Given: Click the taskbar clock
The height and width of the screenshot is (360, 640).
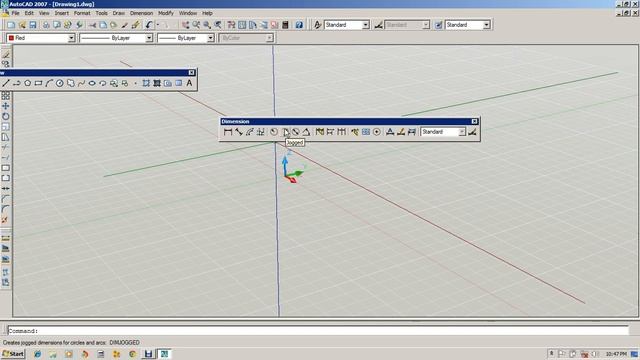Looking at the screenshot, I should (616, 354).
